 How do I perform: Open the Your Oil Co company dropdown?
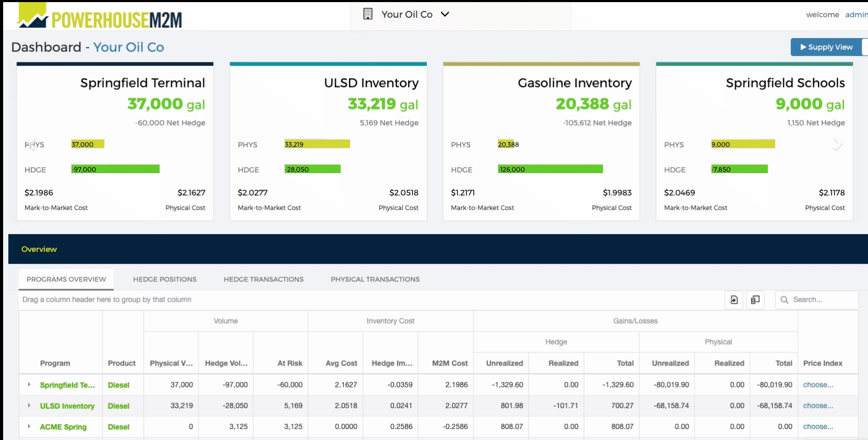[x=444, y=14]
